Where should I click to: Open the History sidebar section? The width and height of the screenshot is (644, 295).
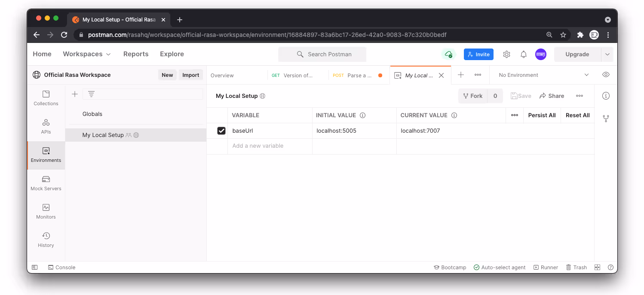pyautogui.click(x=46, y=240)
